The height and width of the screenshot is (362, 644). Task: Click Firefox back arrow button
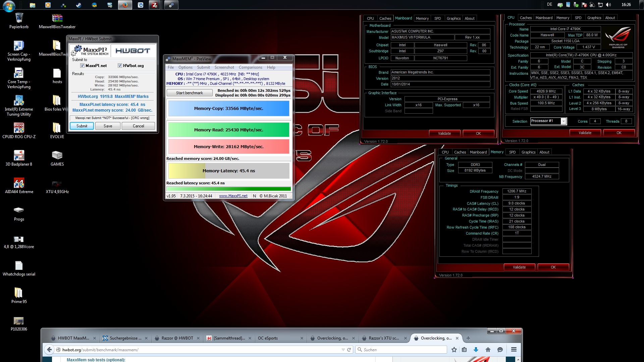click(49, 350)
